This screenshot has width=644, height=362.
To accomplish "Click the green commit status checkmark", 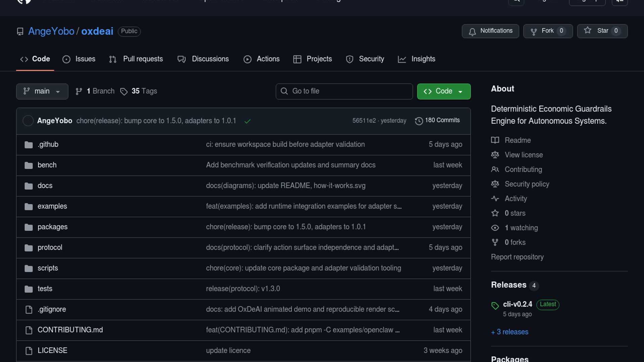I will tap(248, 121).
